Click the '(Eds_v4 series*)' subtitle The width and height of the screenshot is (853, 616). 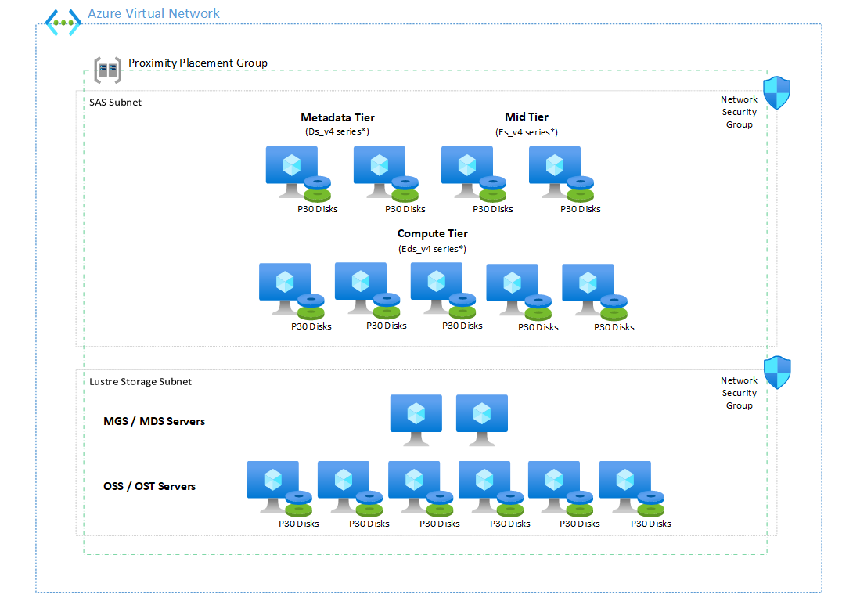point(433,249)
